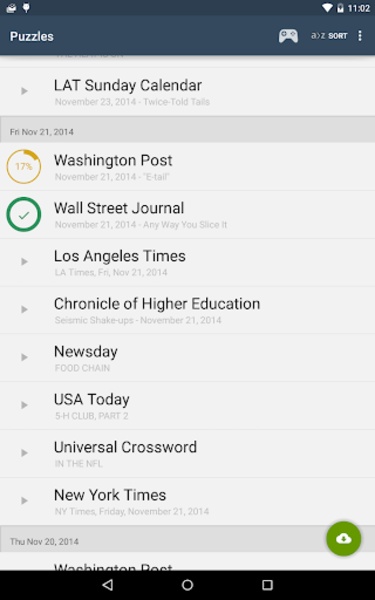This screenshot has height=600, width=375.
Task: Tap the green cloud download button
Action: point(343,539)
